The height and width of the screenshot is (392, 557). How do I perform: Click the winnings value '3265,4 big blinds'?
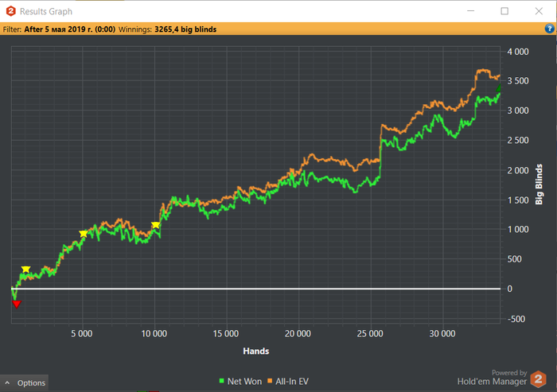click(185, 29)
